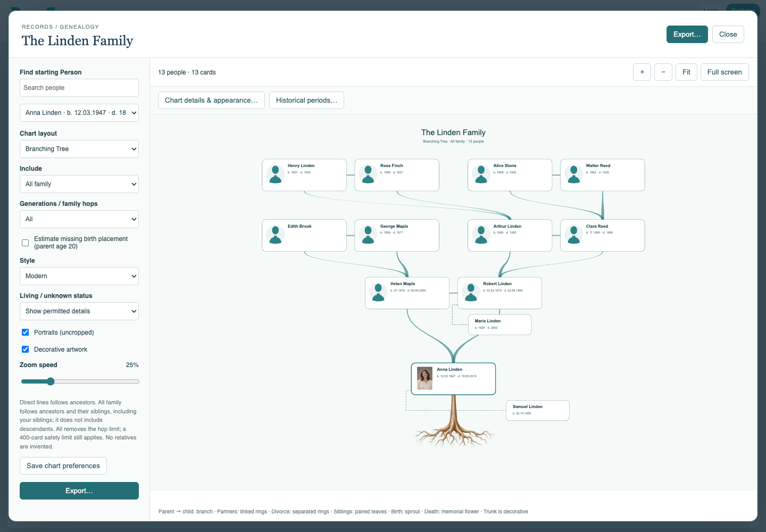Click the Full screen button
Image resolution: width=766 pixels, height=532 pixels.
click(x=725, y=72)
